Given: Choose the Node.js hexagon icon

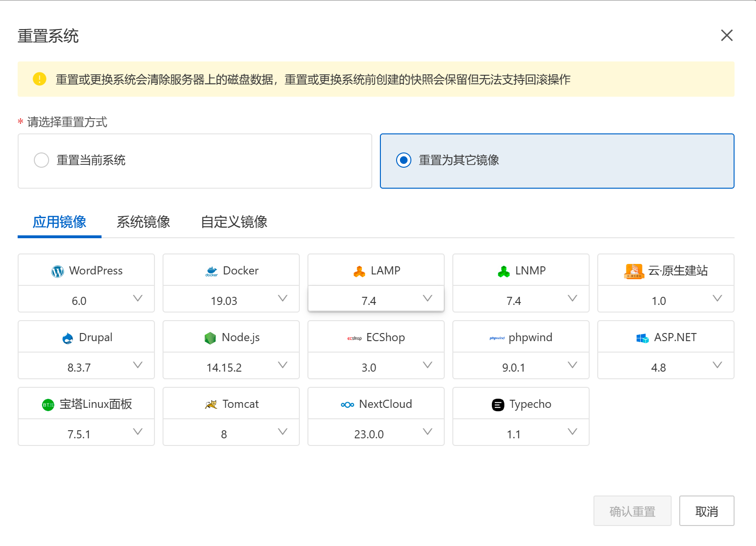Looking at the screenshot, I should [x=210, y=338].
